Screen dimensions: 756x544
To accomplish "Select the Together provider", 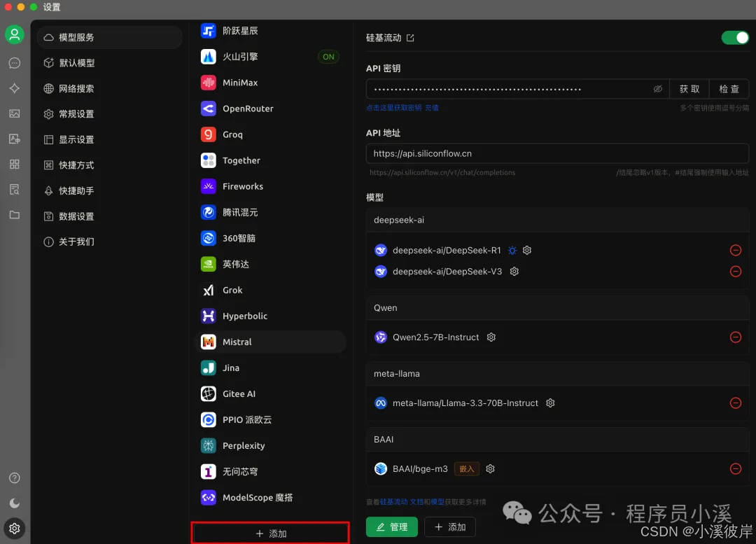I will point(270,160).
